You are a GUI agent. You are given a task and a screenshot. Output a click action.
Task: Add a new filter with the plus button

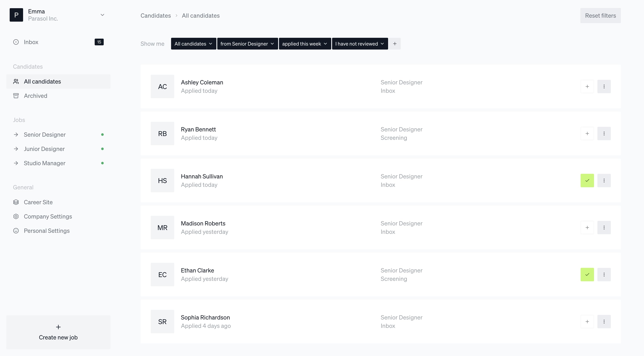tap(395, 44)
